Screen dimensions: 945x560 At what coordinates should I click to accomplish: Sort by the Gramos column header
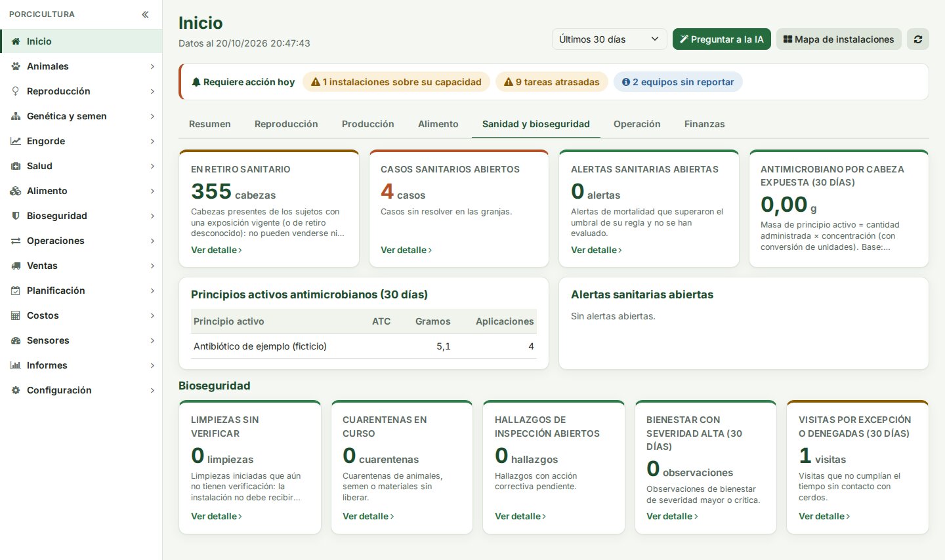(433, 321)
